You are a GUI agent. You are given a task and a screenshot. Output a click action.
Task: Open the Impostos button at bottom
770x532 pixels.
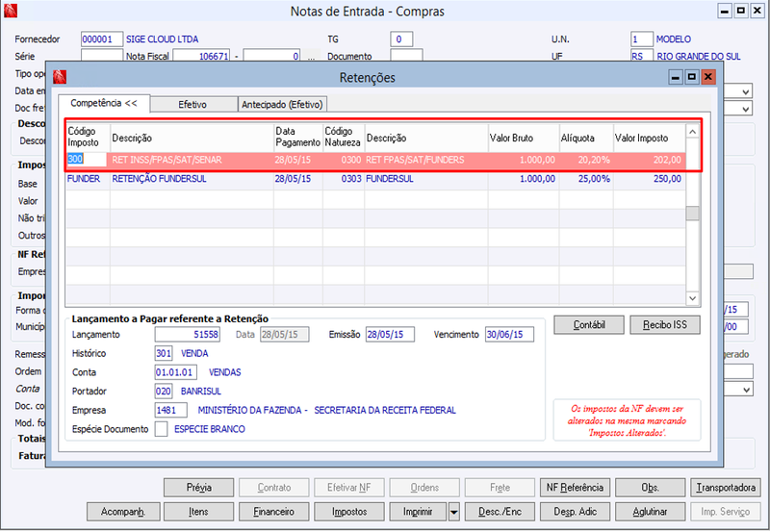point(349,512)
